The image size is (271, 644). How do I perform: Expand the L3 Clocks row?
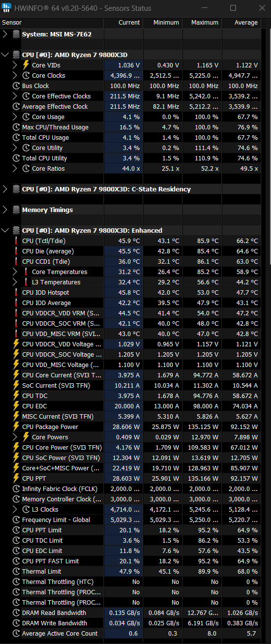click(x=15, y=509)
